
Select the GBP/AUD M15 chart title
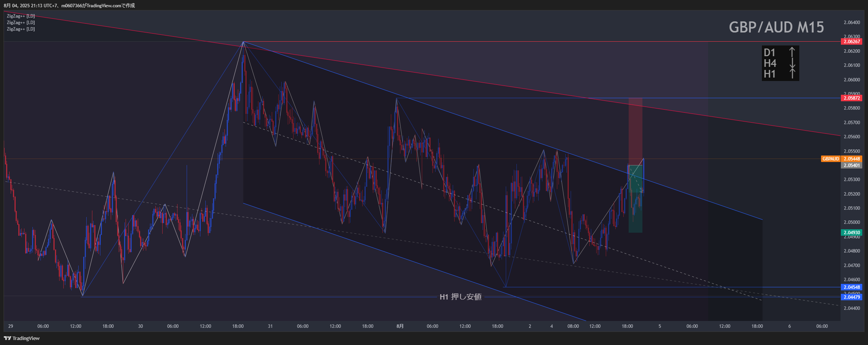(776, 27)
